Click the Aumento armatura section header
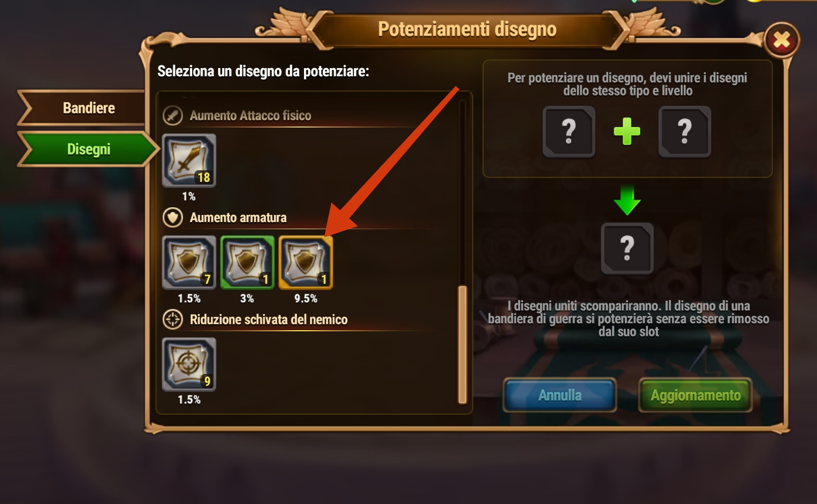817x504 pixels. pos(238,217)
